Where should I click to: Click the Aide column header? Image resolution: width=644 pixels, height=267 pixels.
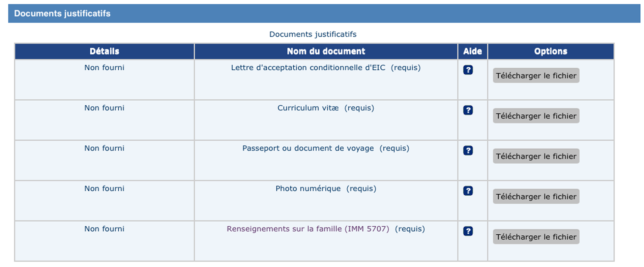point(472,51)
